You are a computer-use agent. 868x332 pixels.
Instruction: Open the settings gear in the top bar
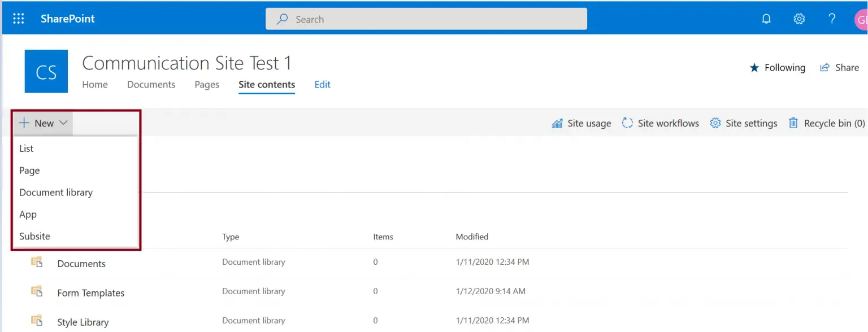click(x=799, y=19)
